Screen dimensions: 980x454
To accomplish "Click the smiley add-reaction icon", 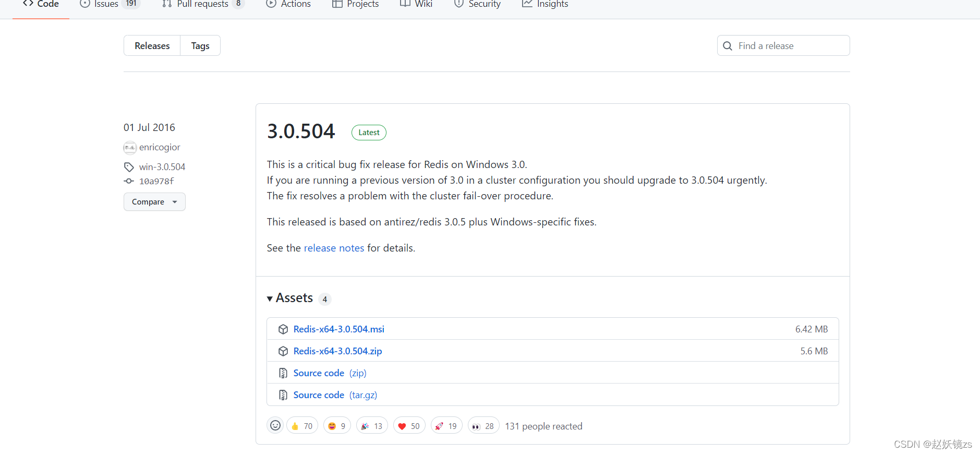I will (x=275, y=426).
